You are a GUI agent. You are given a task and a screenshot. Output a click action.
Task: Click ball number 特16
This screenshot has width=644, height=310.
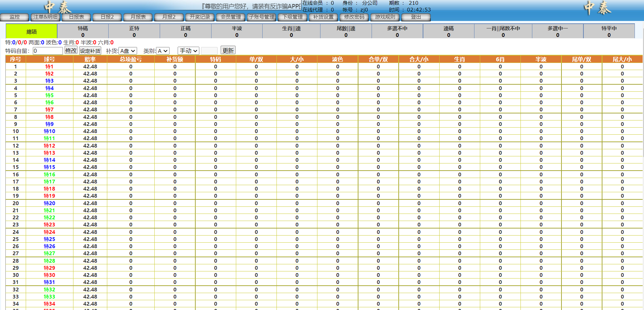click(x=49, y=175)
